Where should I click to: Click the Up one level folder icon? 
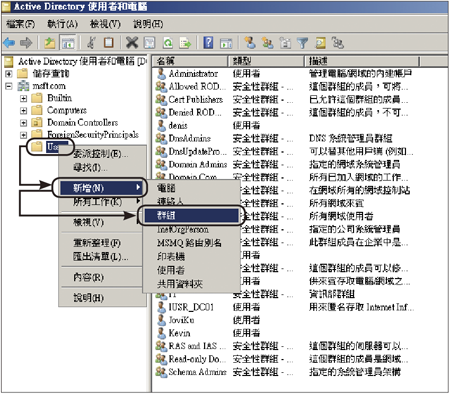point(50,43)
